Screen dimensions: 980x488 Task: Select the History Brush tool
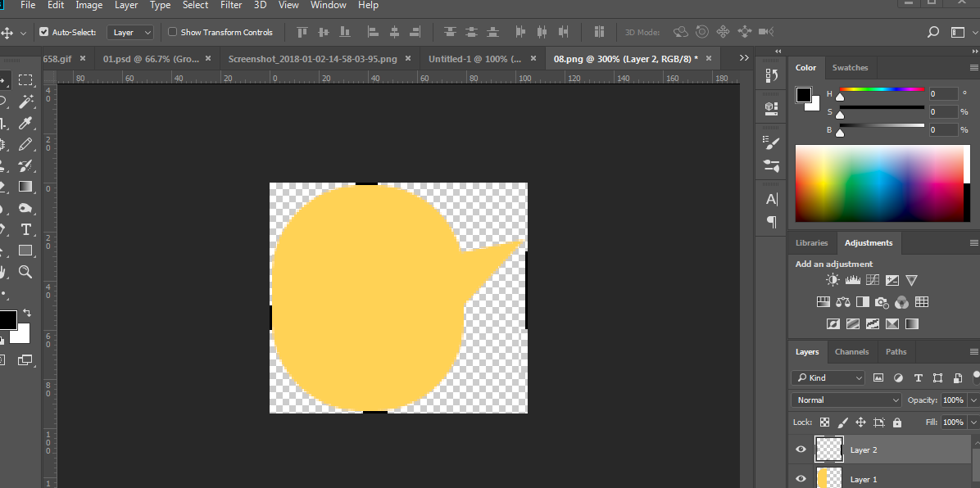tap(25, 165)
